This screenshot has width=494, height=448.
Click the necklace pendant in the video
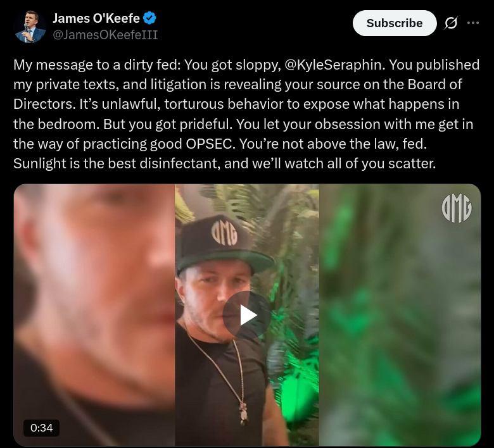[243, 414]
